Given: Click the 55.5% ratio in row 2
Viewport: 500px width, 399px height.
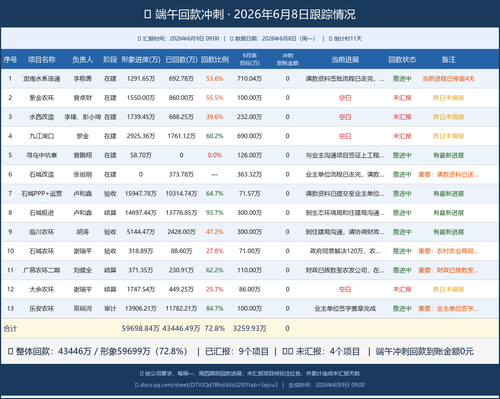Looking at the screenshot, I should point(215,98).
